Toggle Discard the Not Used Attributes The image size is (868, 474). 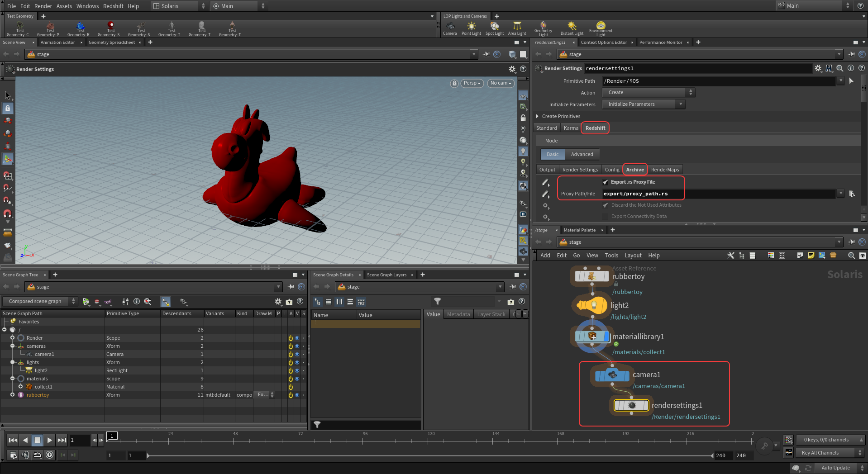coord(606,205)
